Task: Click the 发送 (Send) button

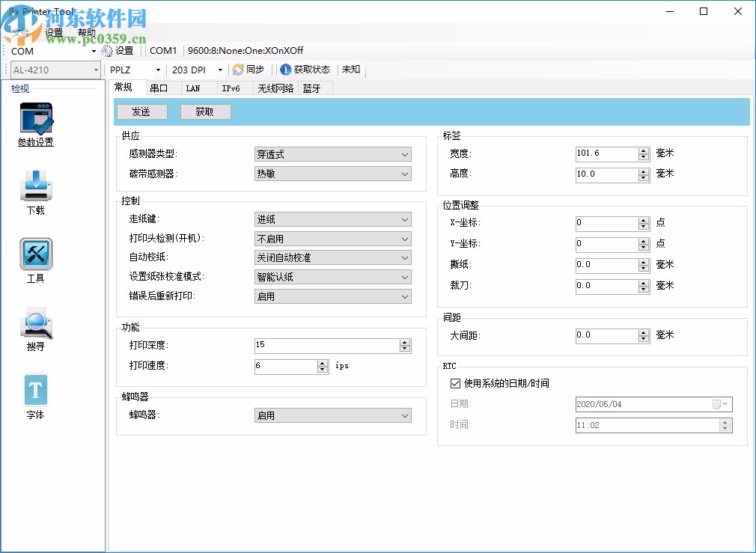Action: tap(141, 111)
